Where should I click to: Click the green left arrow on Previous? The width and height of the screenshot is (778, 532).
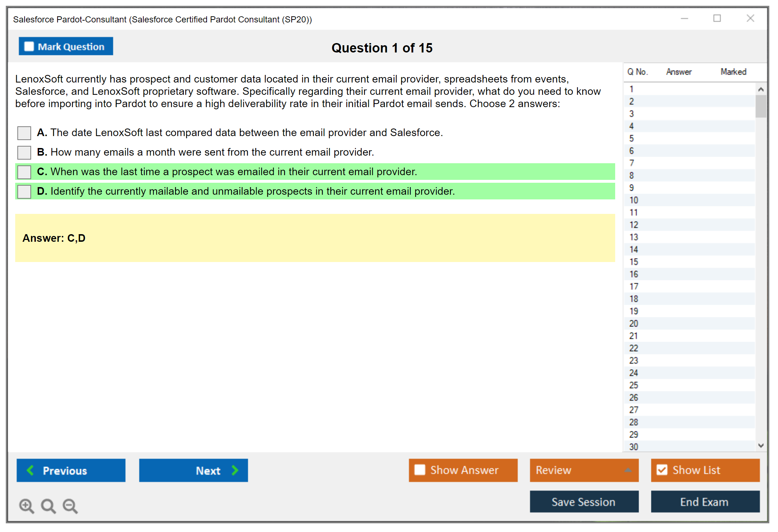click(x=30, y=470)
